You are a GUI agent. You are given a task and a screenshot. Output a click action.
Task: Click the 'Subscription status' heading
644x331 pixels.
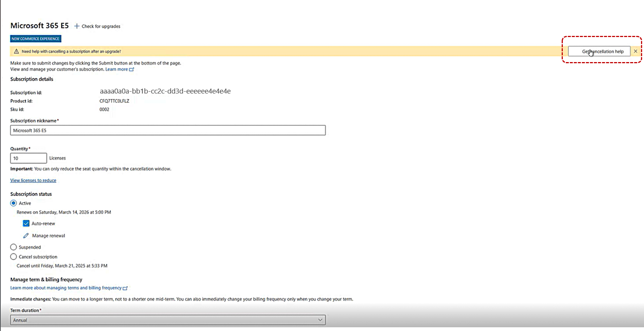point(31,194)
